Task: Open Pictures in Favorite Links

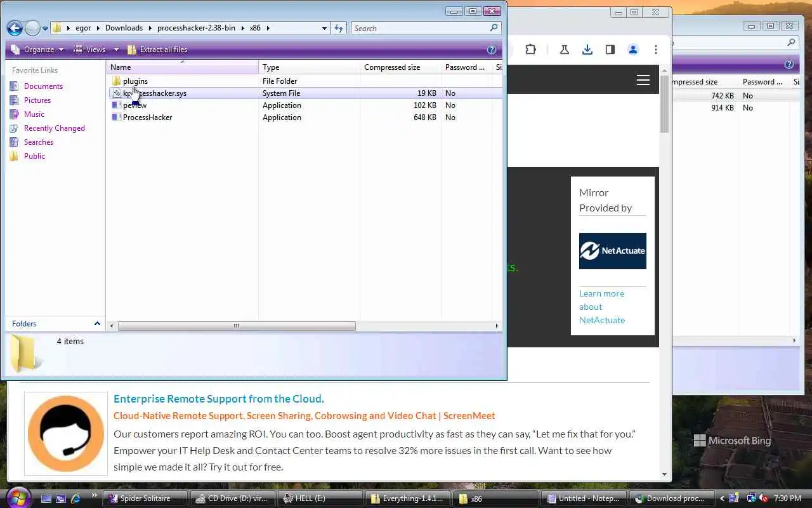Action: pos(37,100)
